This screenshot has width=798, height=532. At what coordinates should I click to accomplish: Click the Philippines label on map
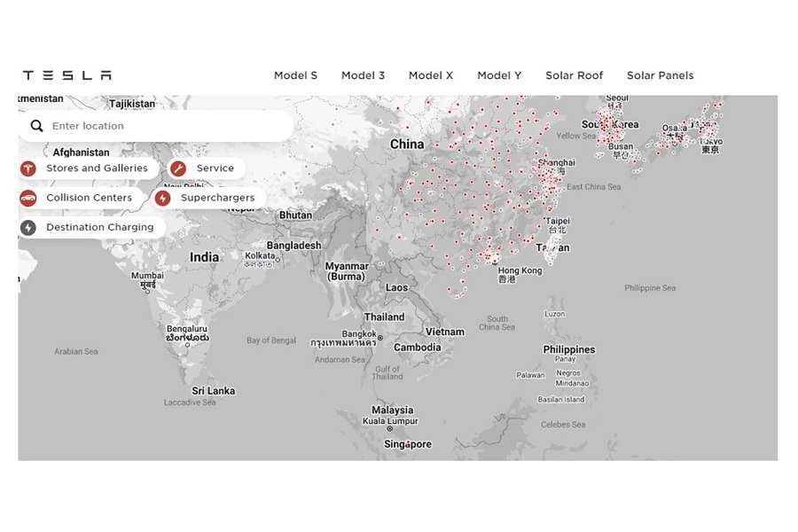pyautogui.click(x=569, y=349)
